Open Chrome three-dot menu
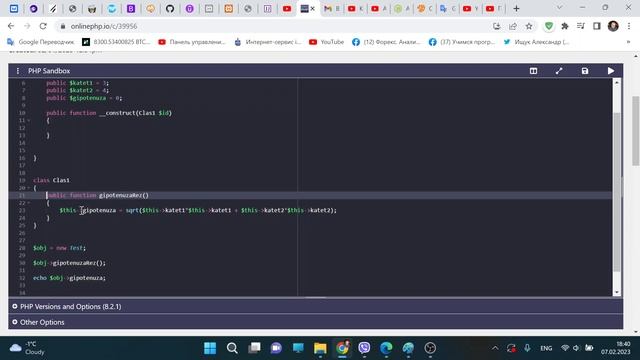The width and height of the screenshot is (640, 360). (x=629, y=26)
